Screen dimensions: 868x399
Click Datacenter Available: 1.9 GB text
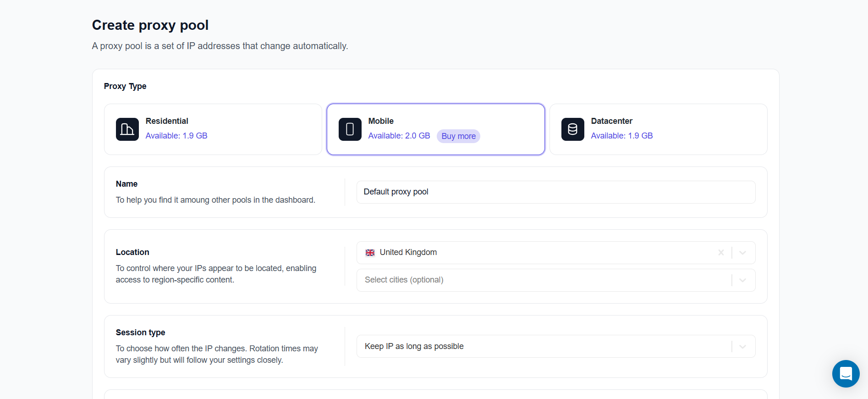[x=622, y=136]
